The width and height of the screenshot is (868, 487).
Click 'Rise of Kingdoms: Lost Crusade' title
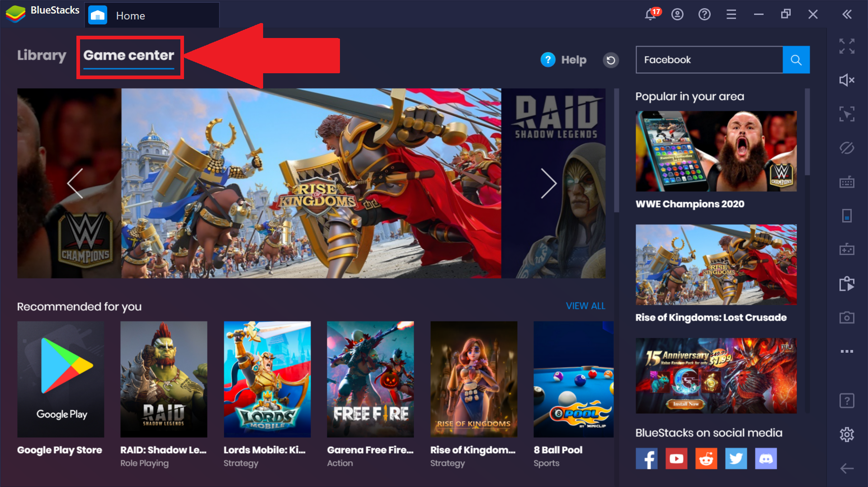tap(711, 317)
